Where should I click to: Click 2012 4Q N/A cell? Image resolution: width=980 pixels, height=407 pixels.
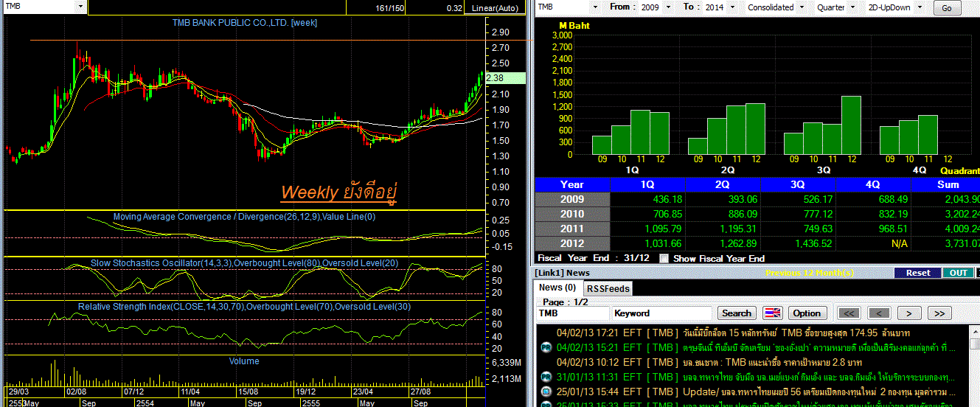874,243
